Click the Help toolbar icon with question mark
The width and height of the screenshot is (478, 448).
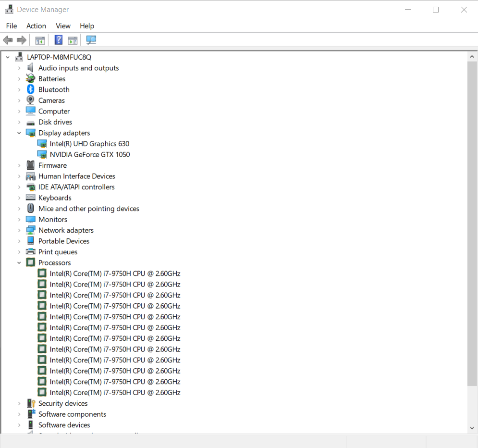[58, 40]
